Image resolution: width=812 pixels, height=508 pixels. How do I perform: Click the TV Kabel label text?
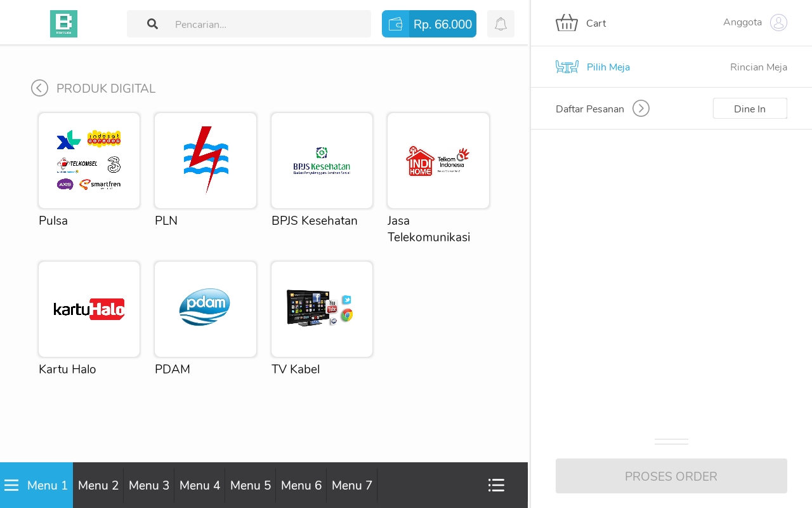click(x=296, y=370)
